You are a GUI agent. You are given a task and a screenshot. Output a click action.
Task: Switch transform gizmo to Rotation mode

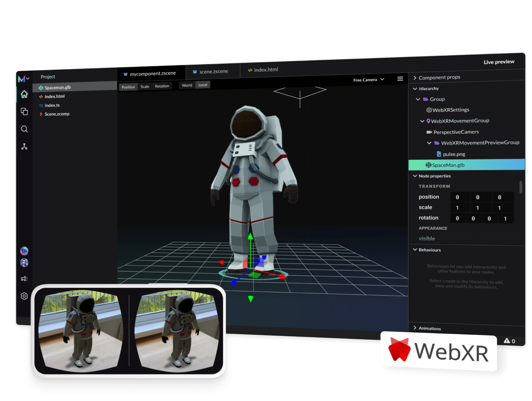coord(162,86)
